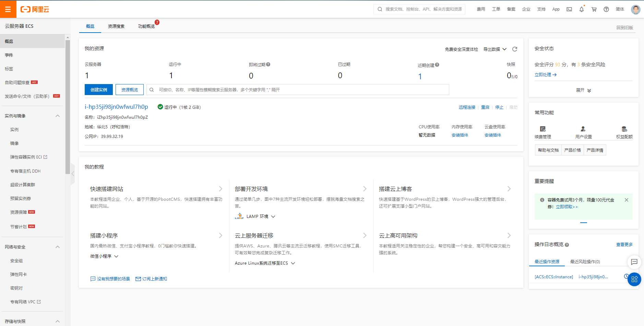Image resolution: width=644 pixels, height=326 pixels.
Task: Click help icon beside 操作日志概览
Action: pos(567,245)
